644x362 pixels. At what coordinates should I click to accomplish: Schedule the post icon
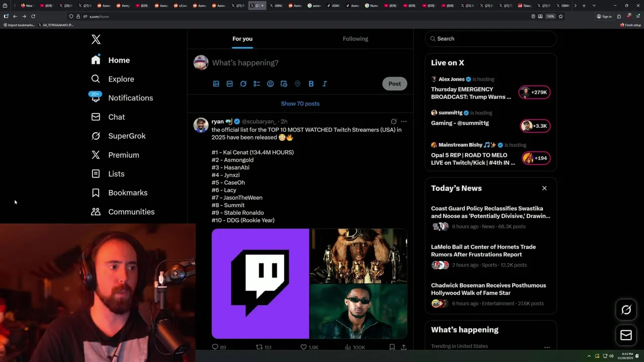[x=284, y=83]
